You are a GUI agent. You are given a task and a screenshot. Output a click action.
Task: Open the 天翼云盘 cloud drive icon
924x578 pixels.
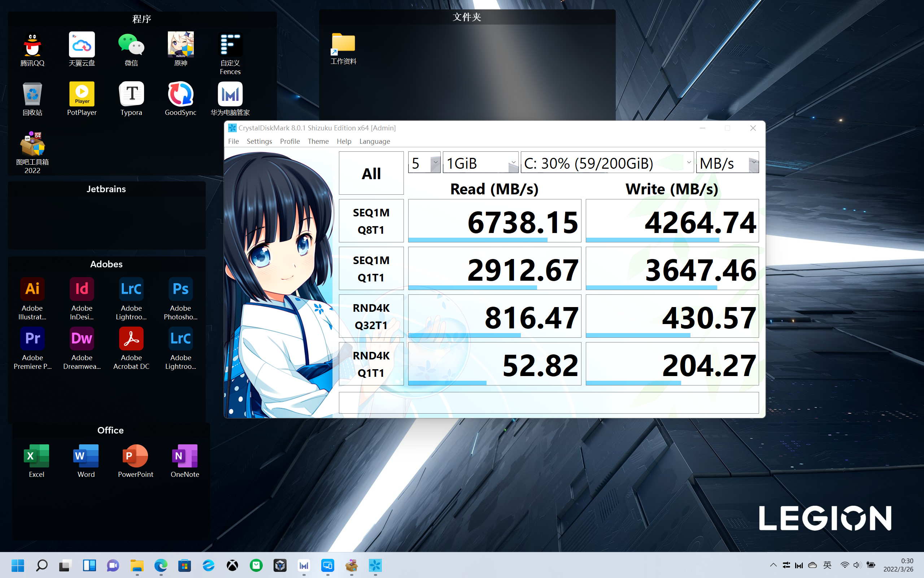(82, 49)
